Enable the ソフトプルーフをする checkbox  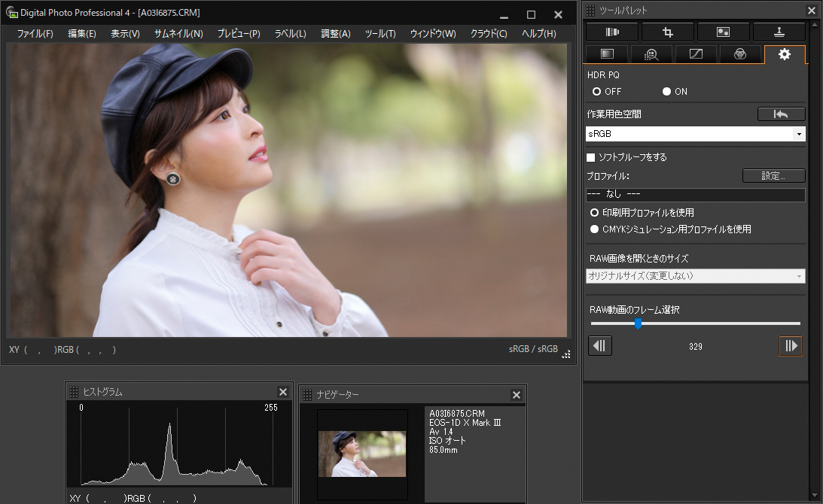click(x=591, y=157)
